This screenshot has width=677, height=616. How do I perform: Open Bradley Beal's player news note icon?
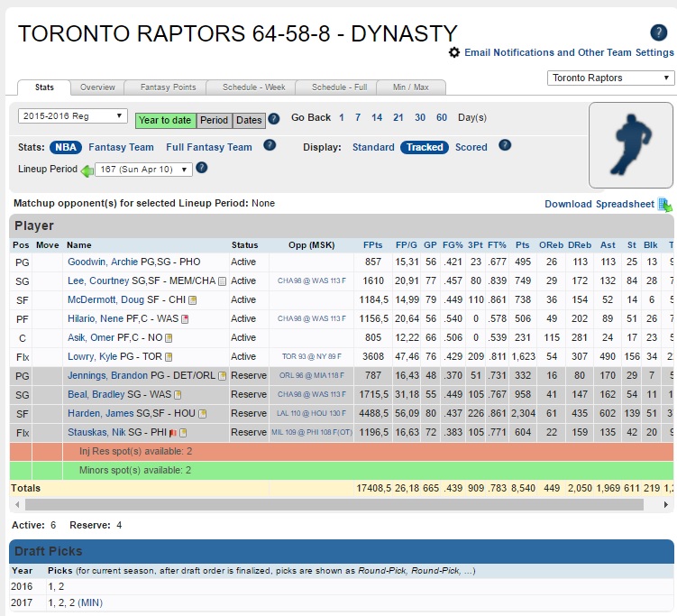178,395
